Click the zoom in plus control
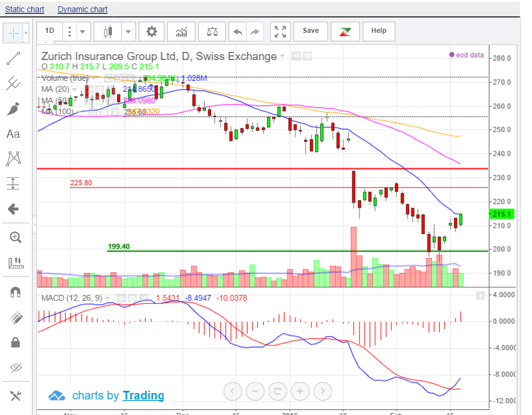 (300, 391)
